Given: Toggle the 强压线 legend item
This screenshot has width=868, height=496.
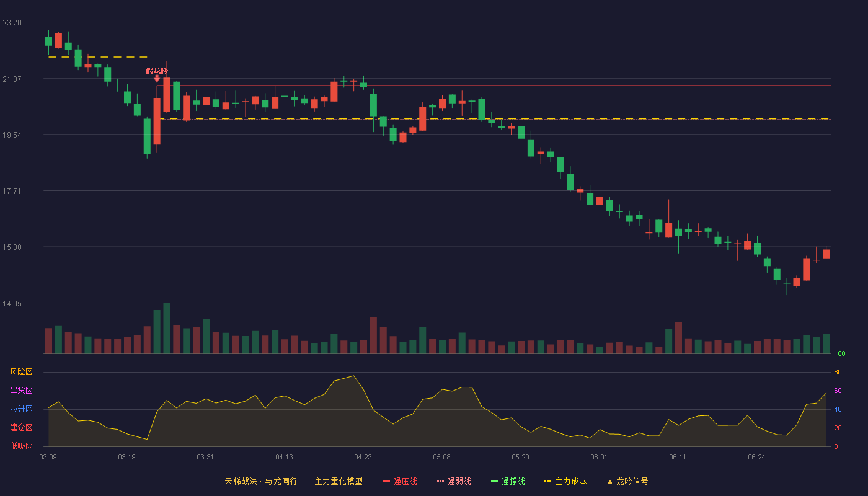Looking at the screenshot, I should [400, 481].
